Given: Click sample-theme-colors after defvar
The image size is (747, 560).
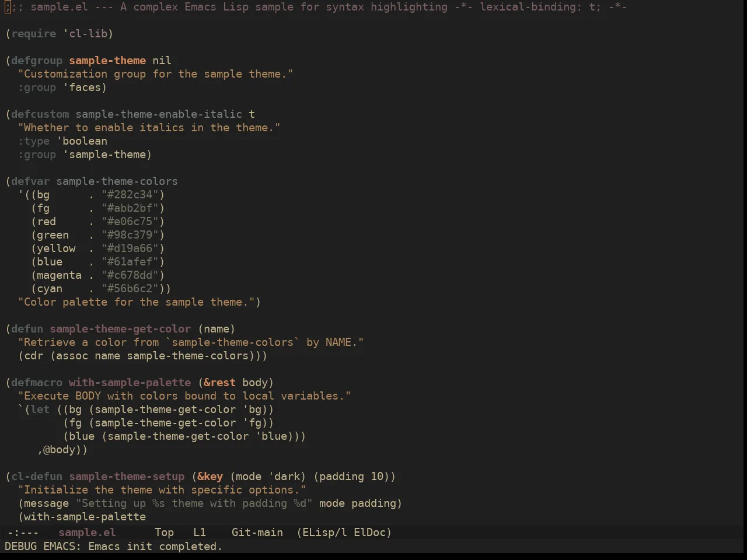Looking at the screenshot, I should point(117,181).
